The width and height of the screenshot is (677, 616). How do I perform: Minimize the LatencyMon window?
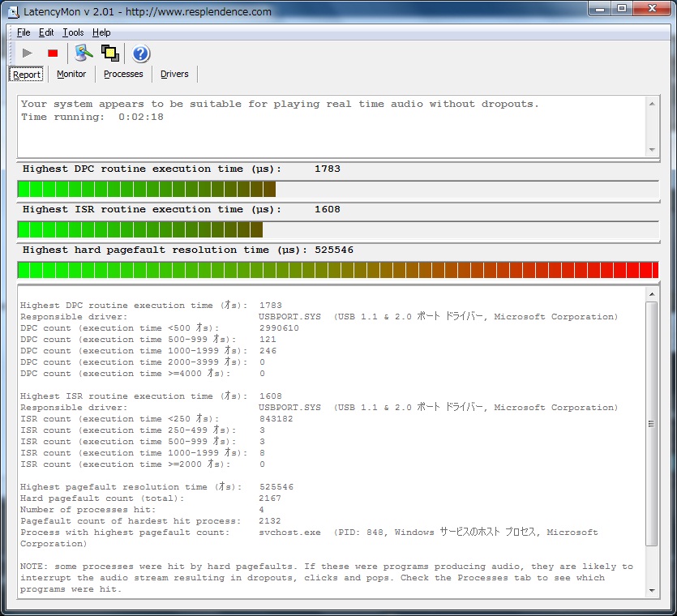pyautogui.click(x=600, y=9)
